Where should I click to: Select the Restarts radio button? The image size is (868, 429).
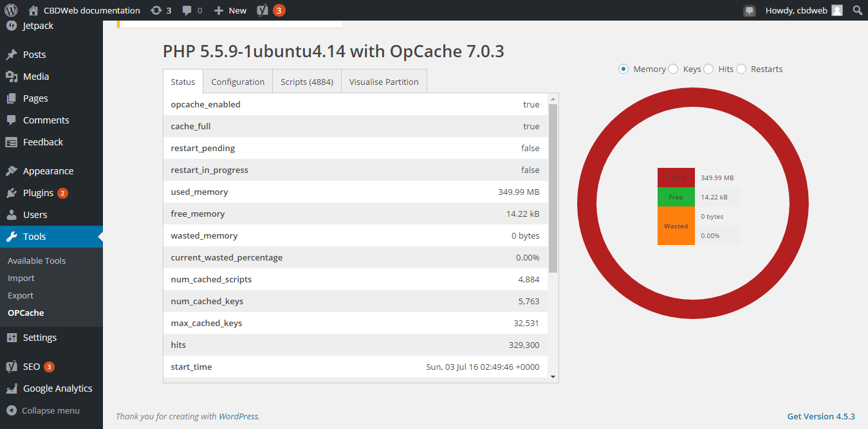(x=741, y=69)
